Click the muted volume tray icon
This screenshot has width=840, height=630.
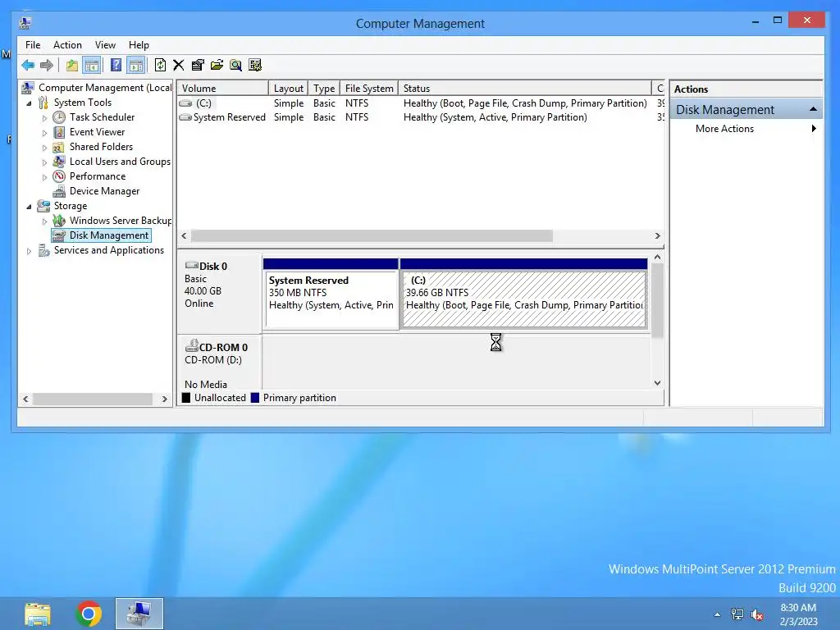757,614
